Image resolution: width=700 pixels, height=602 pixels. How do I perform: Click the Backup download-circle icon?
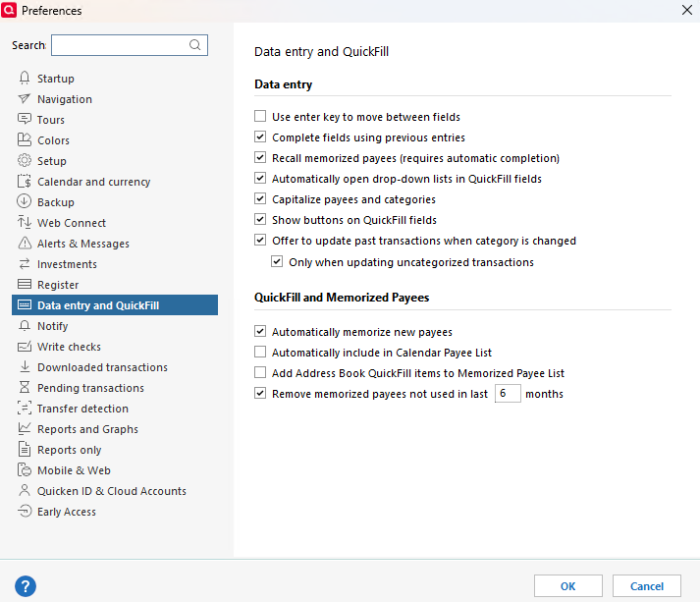(25, 202)
